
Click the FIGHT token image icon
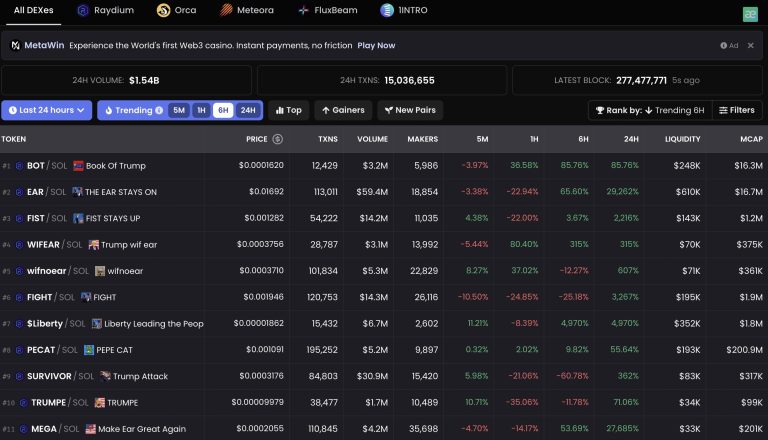coord(86,297)
